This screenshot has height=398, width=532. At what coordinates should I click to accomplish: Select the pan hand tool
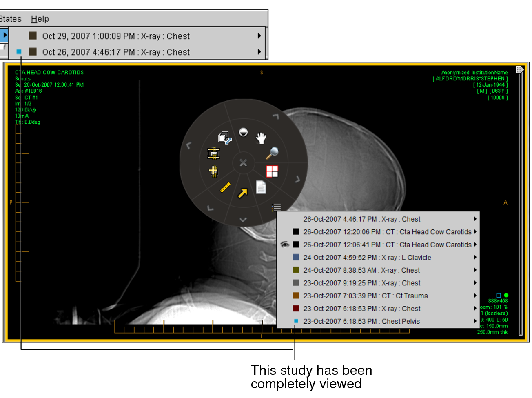261,138
